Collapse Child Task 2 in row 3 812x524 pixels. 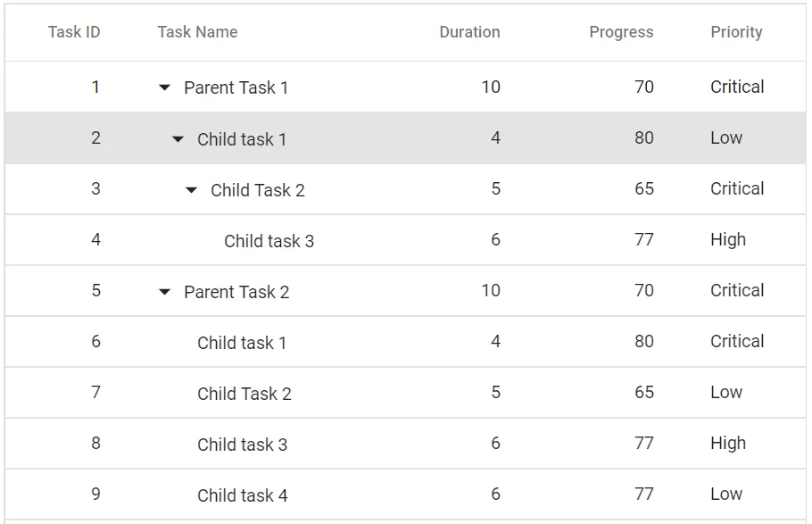191,189
